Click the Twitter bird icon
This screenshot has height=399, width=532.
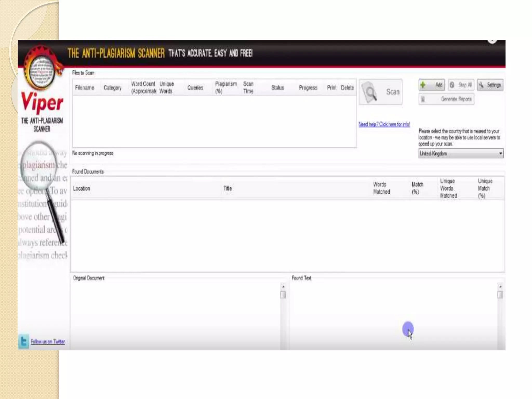pos(24,341)
